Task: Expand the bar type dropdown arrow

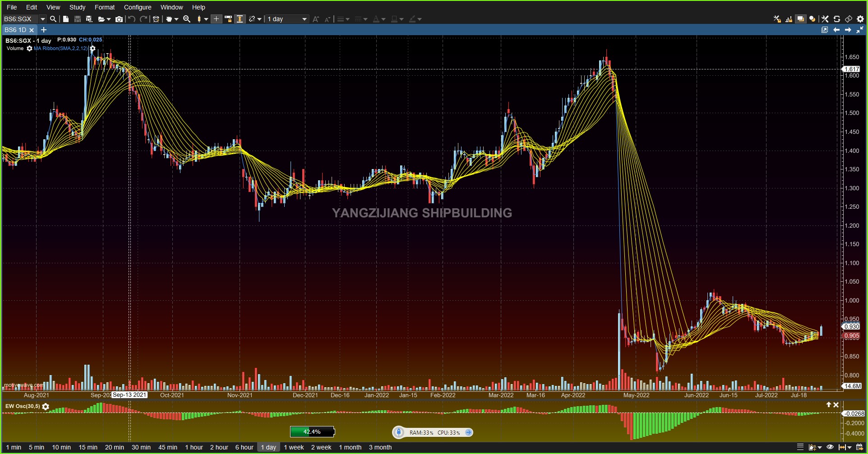Action: [x=206, y=19]
